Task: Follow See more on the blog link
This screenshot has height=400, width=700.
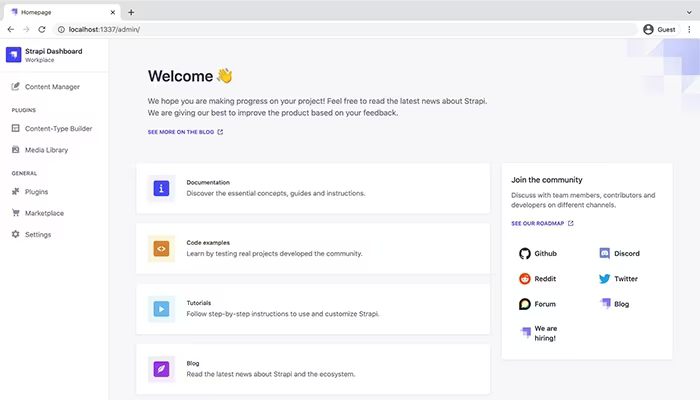Action: (185, 132)
